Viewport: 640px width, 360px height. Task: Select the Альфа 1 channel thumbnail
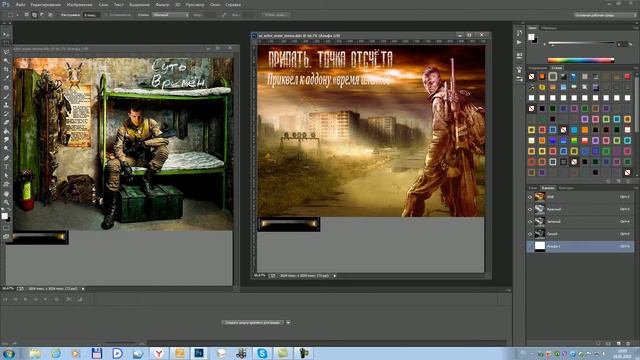[540, 246]
